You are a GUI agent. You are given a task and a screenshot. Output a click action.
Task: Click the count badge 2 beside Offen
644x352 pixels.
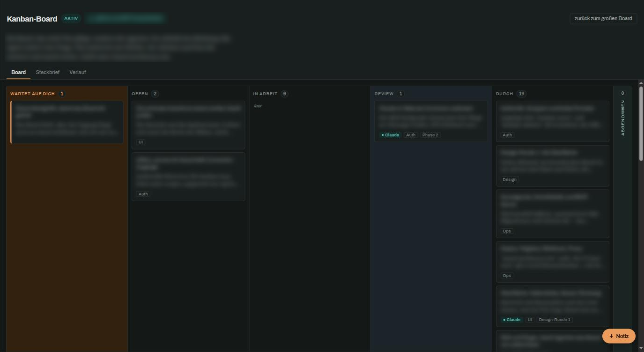tap(155, 94)
